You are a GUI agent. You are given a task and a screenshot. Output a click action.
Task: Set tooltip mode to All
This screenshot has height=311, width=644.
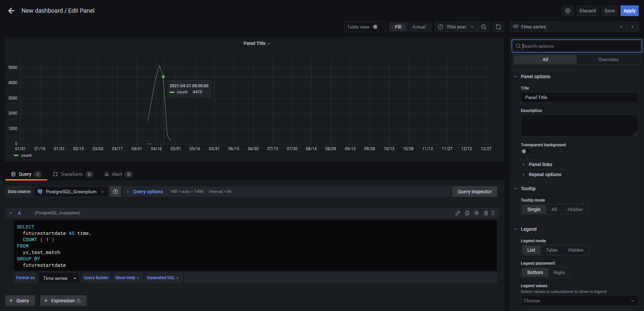point(554,209)
